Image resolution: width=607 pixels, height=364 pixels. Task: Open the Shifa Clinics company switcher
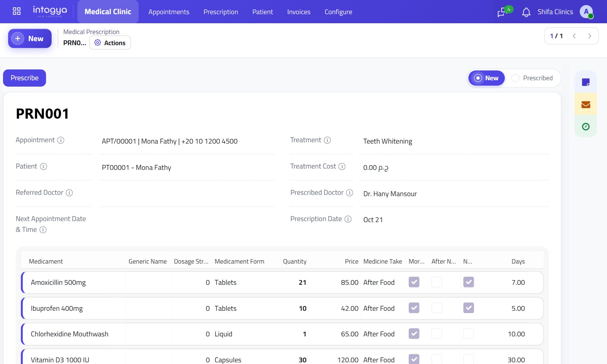555,12
